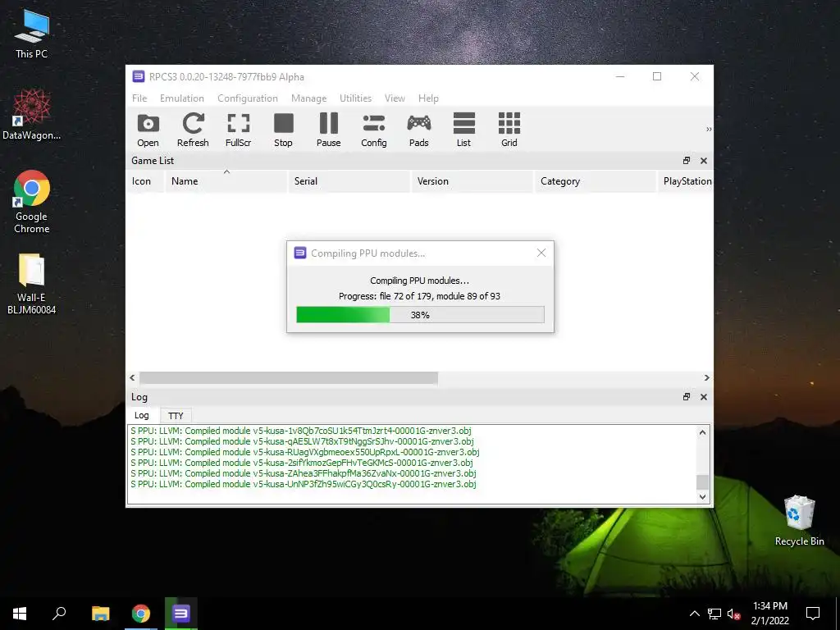Click the muted volume tray icon
This screenshot has width=840, height=630.
click(733, 614)
